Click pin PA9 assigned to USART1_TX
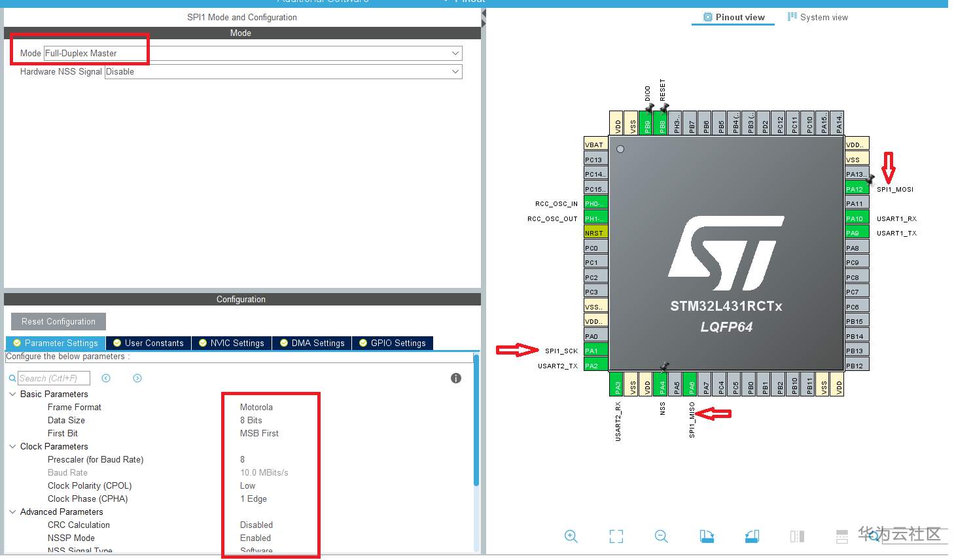954x560 pixels. click(x=857, y=233)
